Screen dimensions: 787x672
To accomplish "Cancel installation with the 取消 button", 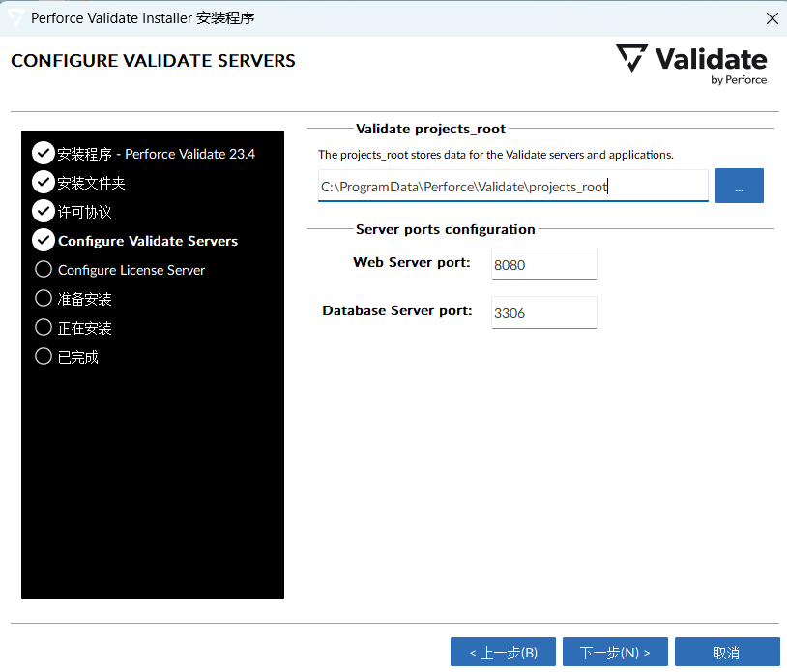I will (x=726, y=653).
